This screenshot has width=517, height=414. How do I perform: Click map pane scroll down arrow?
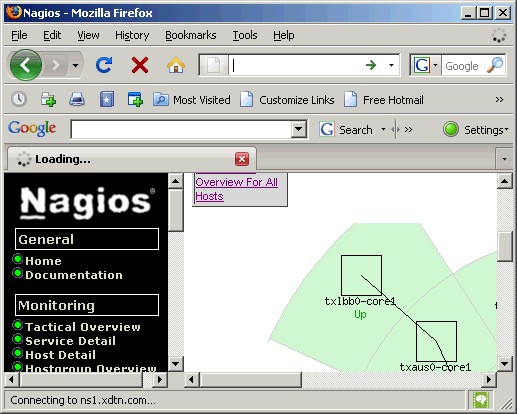tap(504, 363)
